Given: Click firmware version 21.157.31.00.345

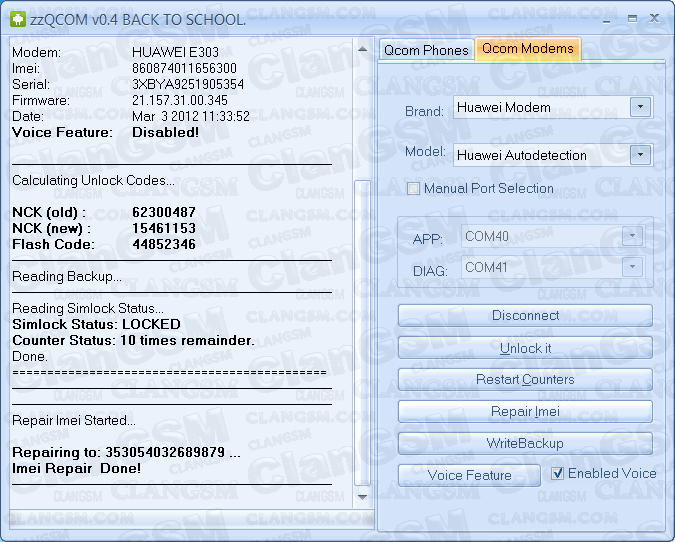Looking at the screenshot, I should tap(180, 100).
